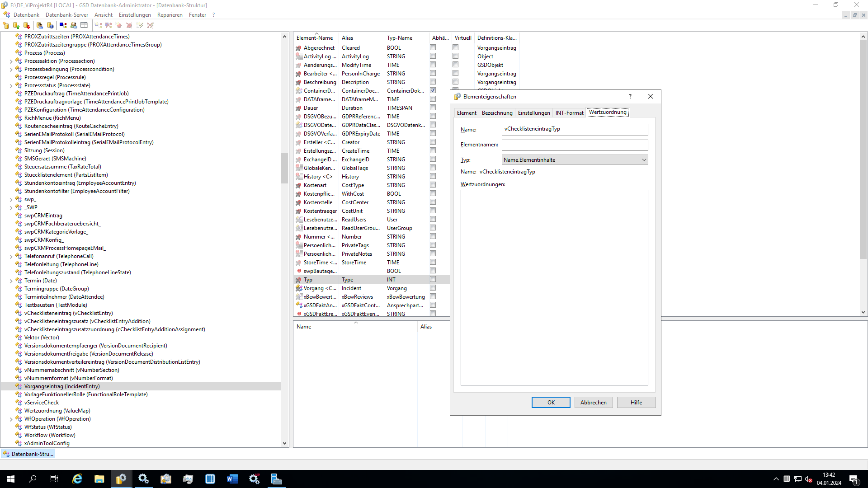
Task: Toggle Abhä... checkbox for ContainerD... row
Action: click(433, 90)
